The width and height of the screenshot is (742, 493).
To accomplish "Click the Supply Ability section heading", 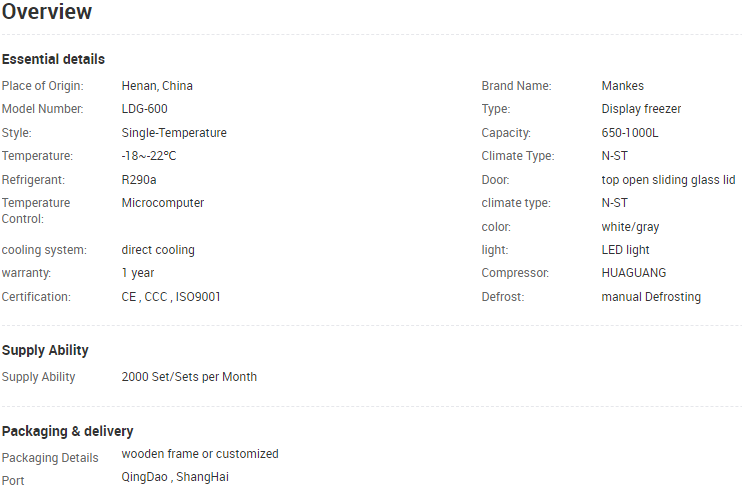I will pyautogui.click(x=45, y=350).
